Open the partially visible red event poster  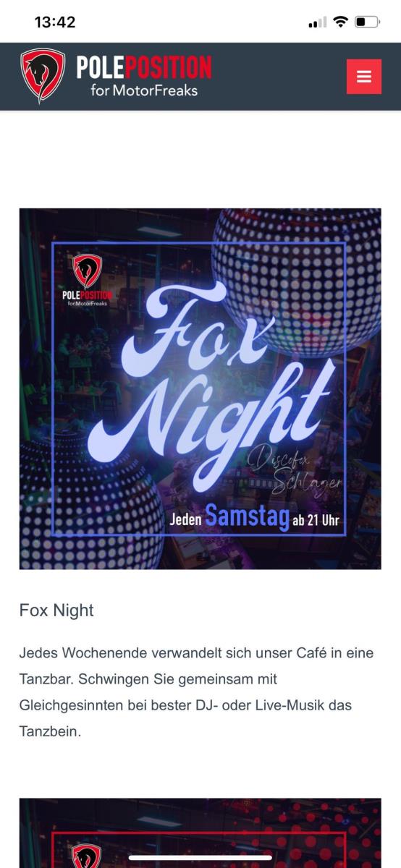point(200,833)
